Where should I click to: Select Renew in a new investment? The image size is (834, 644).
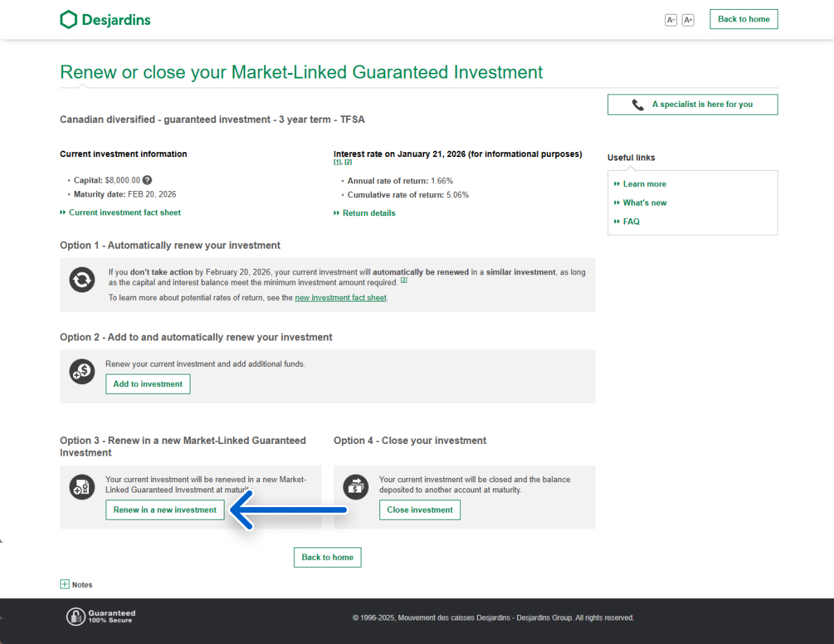point(165,510)
